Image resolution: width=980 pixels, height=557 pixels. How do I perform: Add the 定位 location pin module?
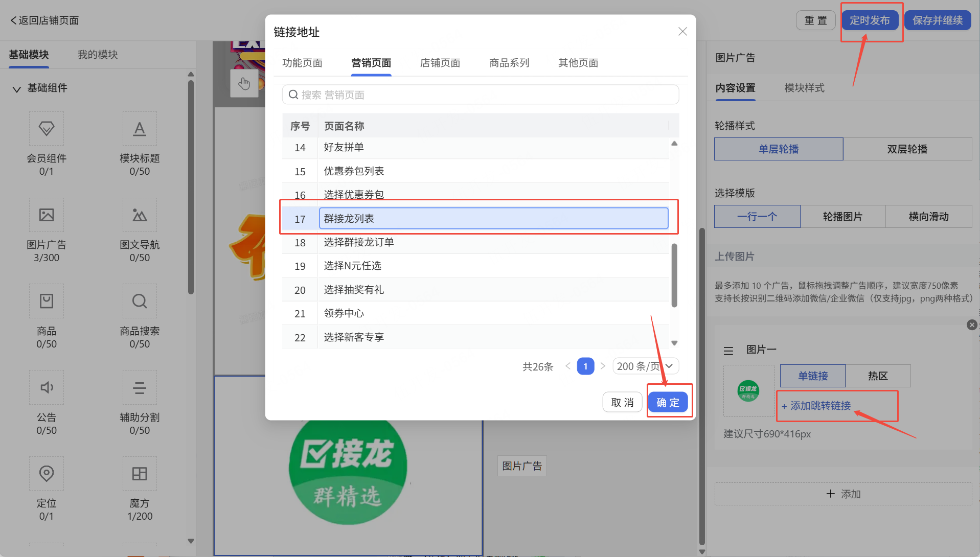tap(47, 474)
